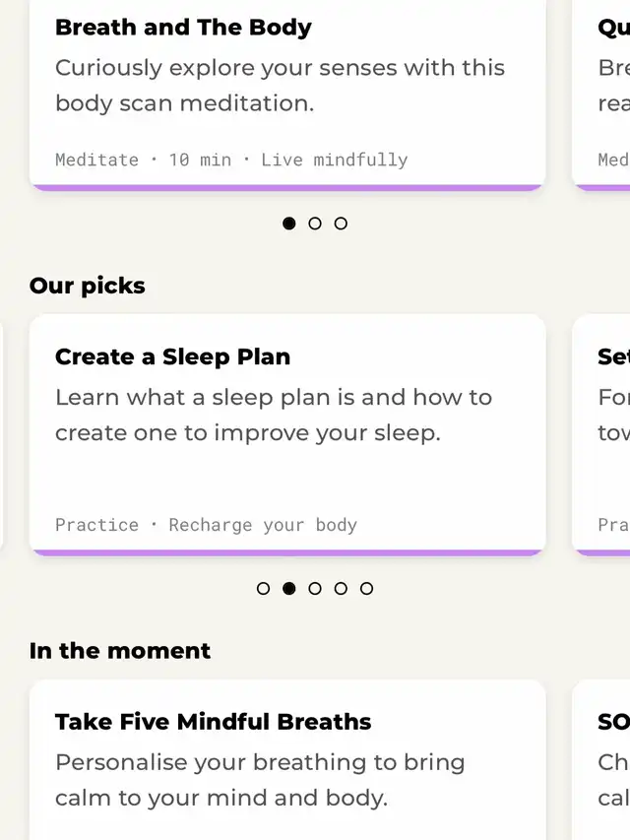Tap the partial card right of Breath and The Body

(x=602, y=89)
